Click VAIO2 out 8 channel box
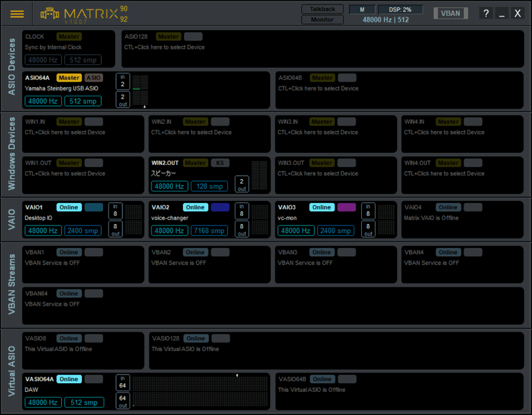Viewport: 532px width, 415px height. tap(241, 229)
